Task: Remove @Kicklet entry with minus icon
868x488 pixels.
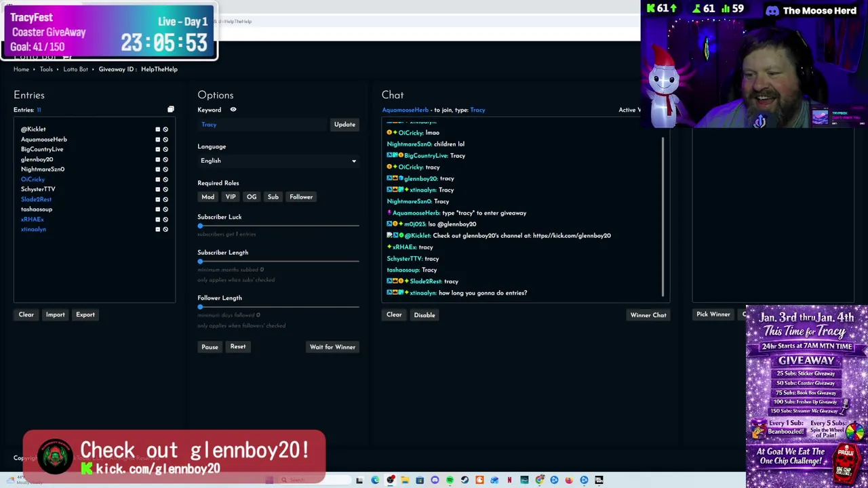Action: point(158,129)
